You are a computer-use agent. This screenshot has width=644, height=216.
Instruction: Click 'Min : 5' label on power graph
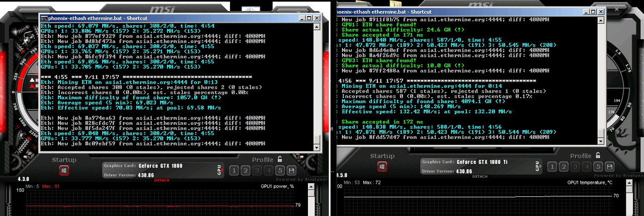point(33,186)
